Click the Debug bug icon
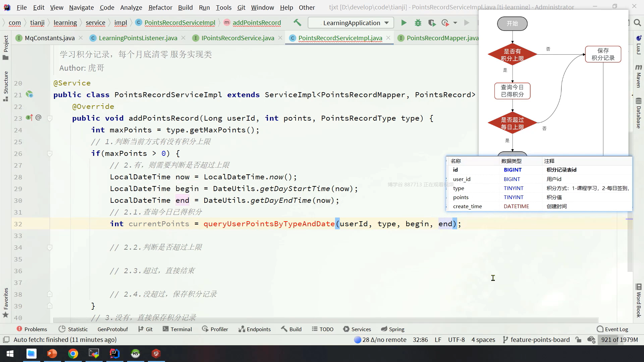The width and height of the screenshot is (644, 362). click(x=418, y=23)
